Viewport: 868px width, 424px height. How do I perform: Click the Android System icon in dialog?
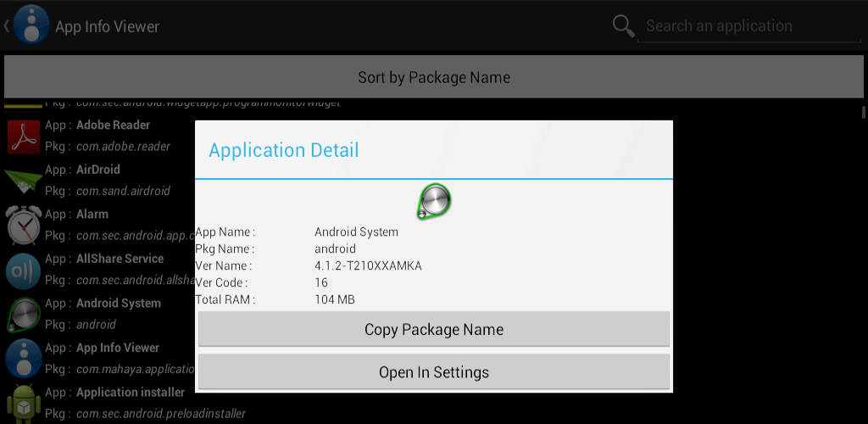tap(433, 200)
